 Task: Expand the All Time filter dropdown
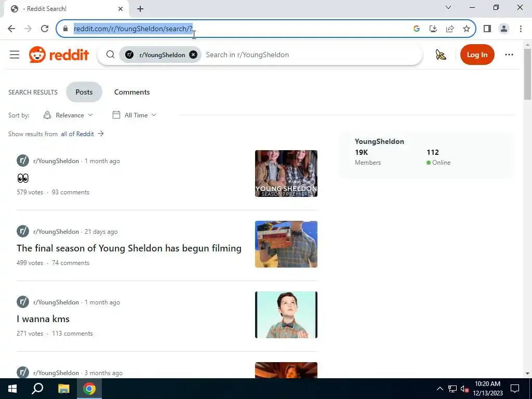tap(135, 115)
